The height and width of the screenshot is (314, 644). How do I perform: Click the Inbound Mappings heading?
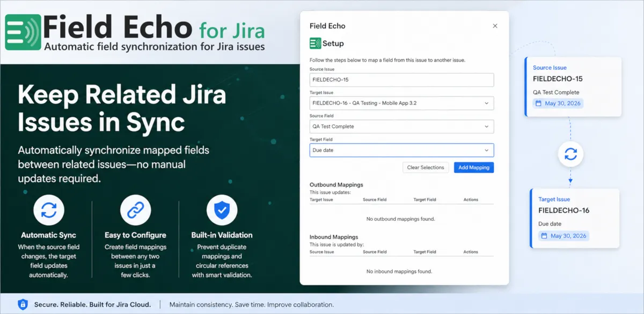click(334, 237)
